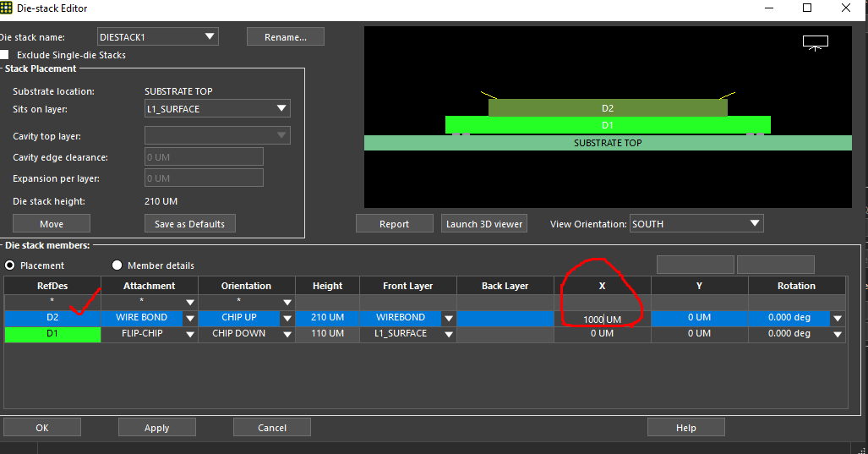Launch 3D viewer button

484,224
